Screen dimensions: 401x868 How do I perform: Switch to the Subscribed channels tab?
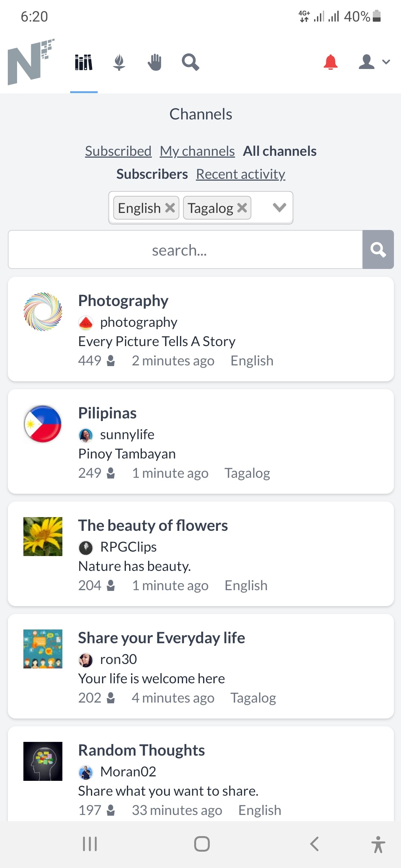(x=118, y=151)
